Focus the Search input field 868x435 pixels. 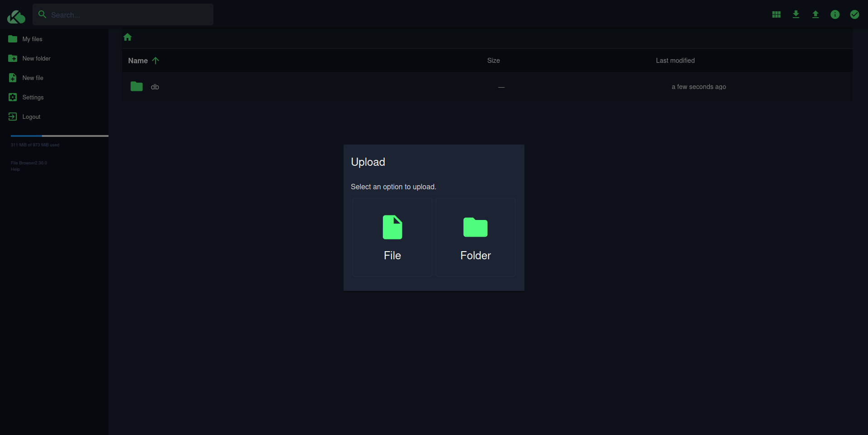click(123, 14)
